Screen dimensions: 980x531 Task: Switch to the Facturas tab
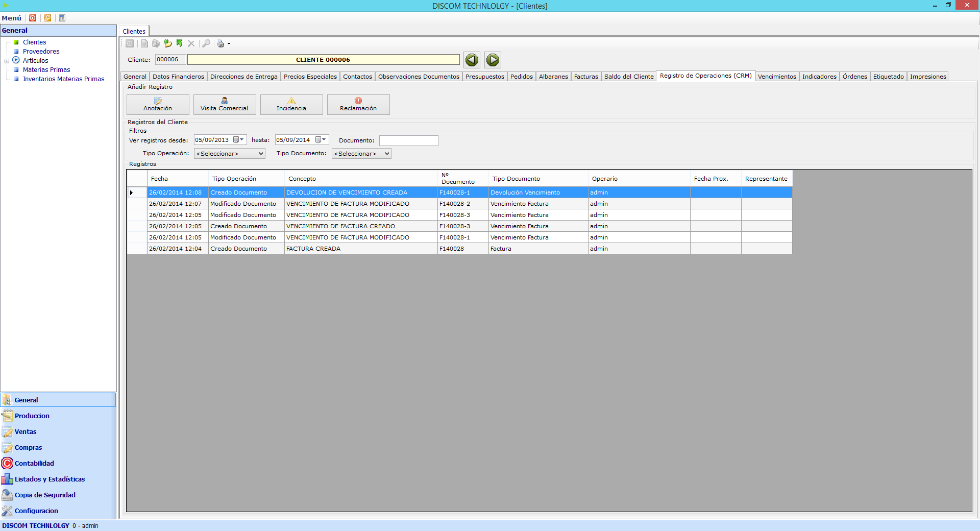tap(586, 77)
